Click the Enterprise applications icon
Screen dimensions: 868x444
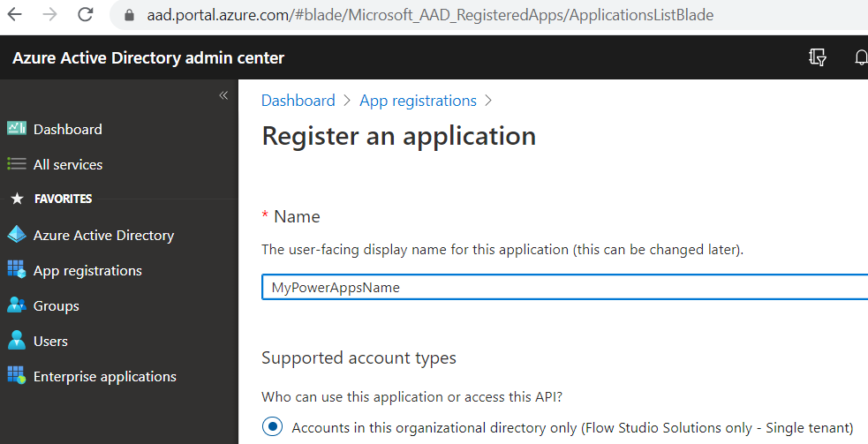pos(16,376)
